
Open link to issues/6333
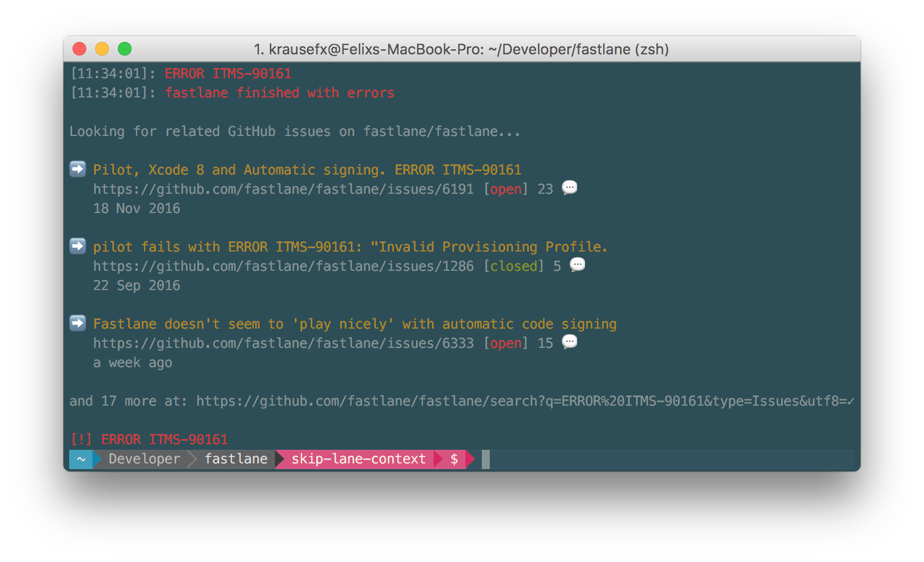(283, 343)
